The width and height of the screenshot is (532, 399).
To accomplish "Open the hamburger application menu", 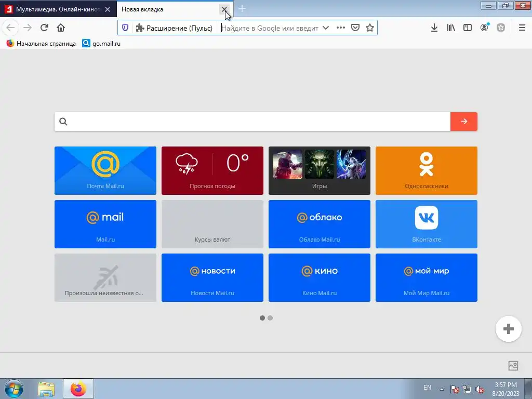I will tap(522, 28).
